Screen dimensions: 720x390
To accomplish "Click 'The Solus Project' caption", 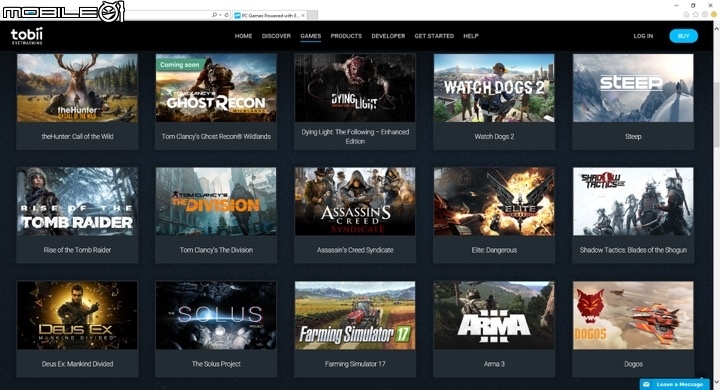I will [216, 364].
